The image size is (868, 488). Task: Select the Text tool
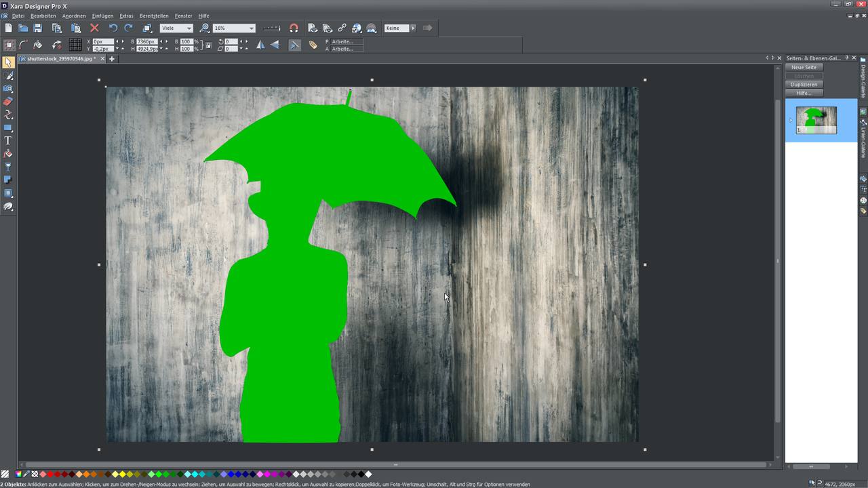pos(8,140)
